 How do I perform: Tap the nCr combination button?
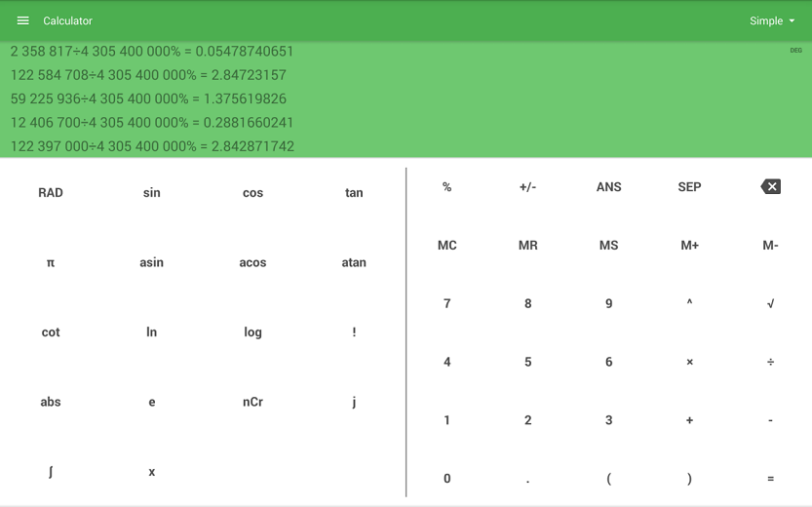(252, 402)
